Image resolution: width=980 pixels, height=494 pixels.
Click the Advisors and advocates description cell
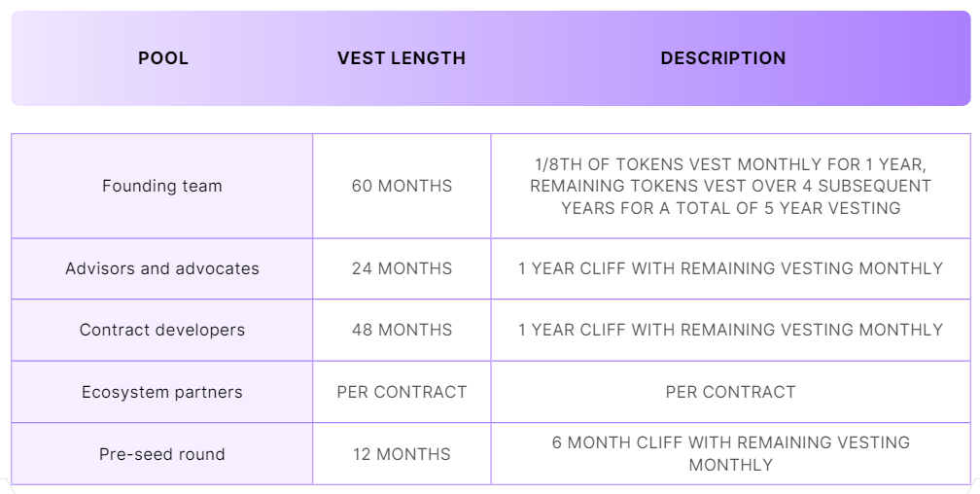(x=730, y=268)
